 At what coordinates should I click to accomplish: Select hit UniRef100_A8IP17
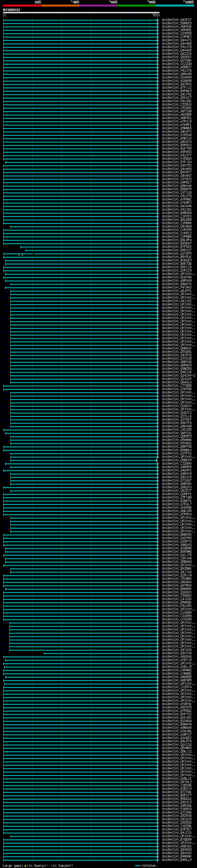pos(176,20)
